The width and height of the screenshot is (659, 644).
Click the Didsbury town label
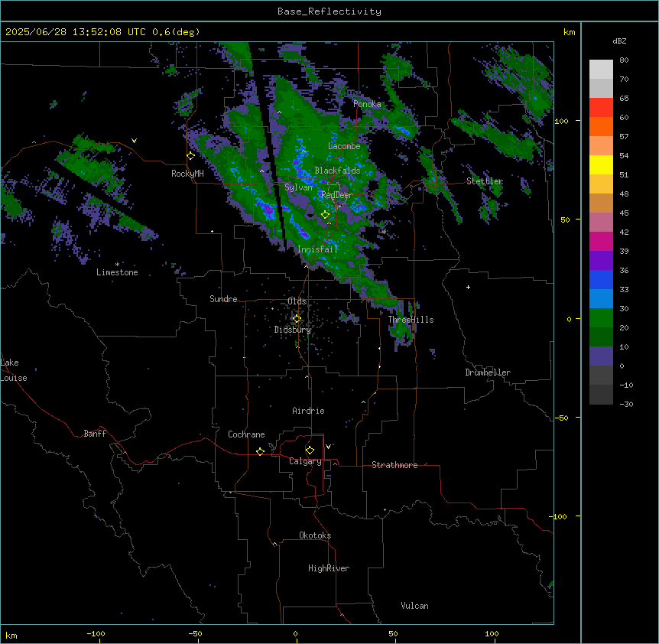coord(293,330)
